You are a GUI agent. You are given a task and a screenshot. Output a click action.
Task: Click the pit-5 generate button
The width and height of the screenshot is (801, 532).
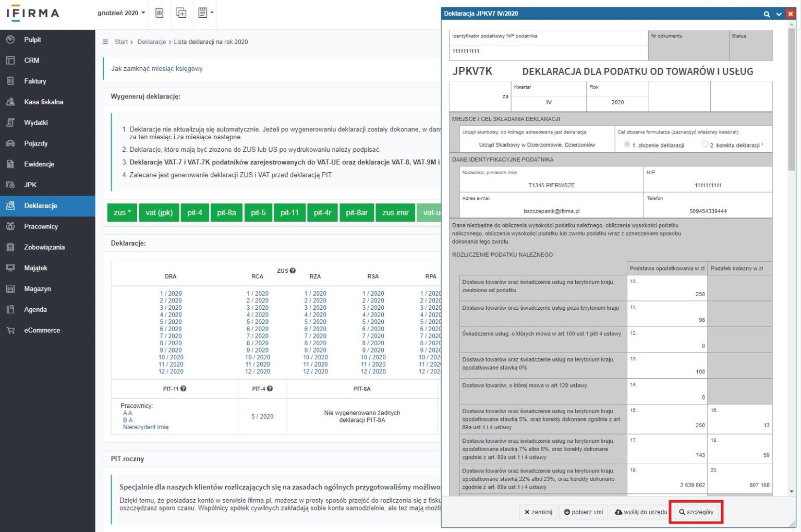point(258,213)
